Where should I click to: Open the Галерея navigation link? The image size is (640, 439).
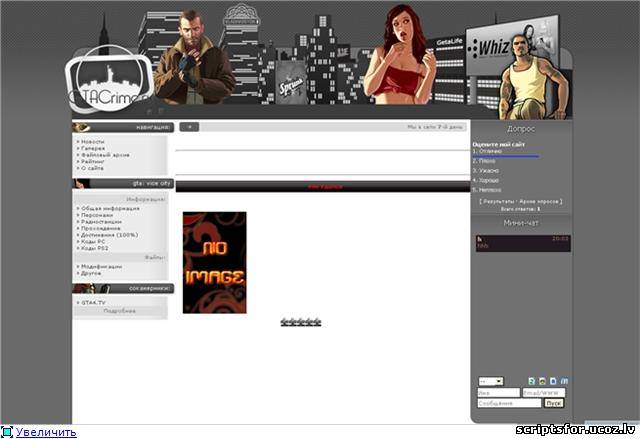[93, 148]
